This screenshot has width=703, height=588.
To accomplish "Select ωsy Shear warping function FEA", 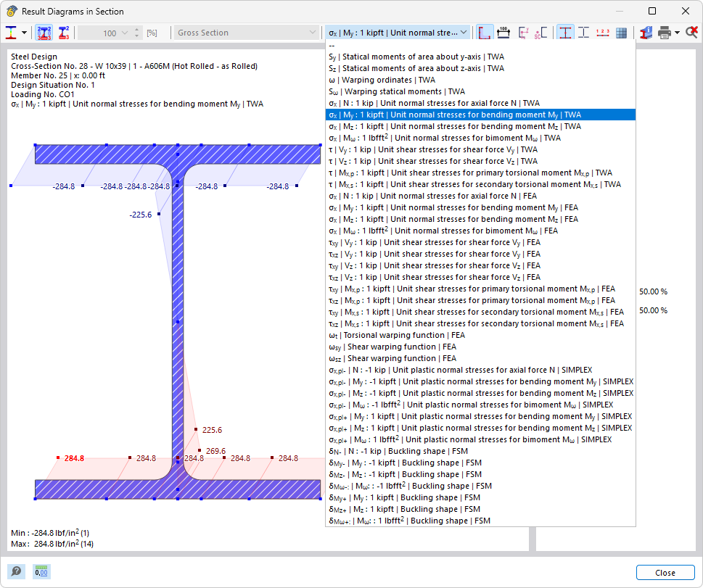I will (x=480, y=347).
